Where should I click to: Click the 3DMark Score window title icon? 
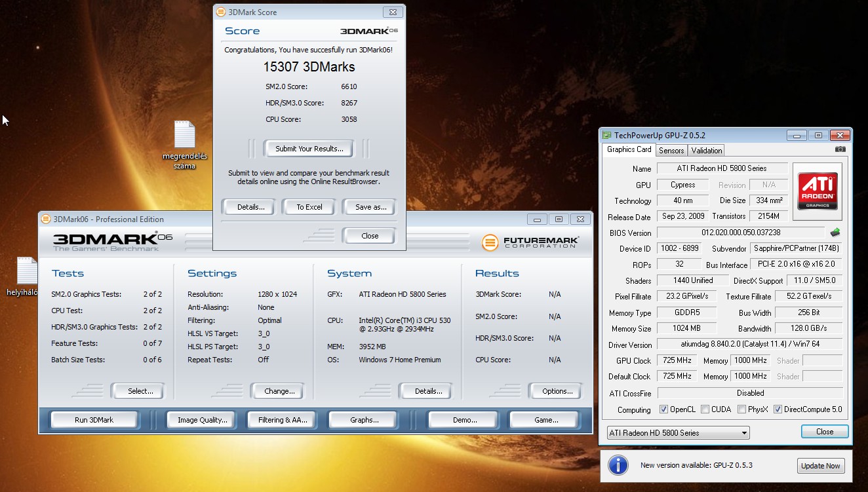coord(220,12)
